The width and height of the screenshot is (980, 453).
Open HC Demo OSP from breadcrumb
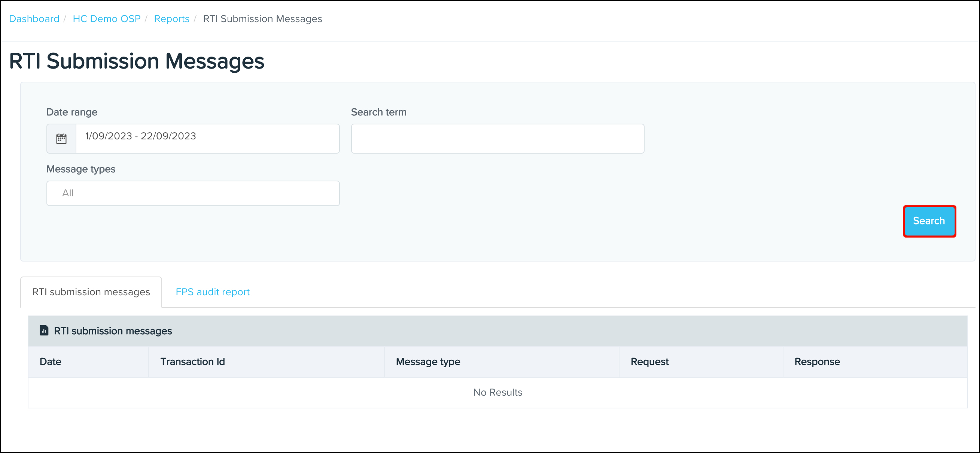pyautogui.click(x=107, y=18)
